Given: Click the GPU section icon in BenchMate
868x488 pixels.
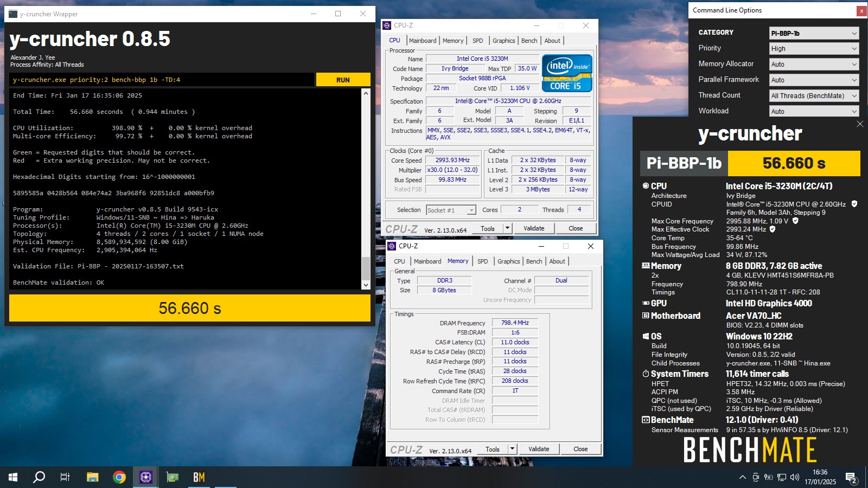Looking at the screenshot, I should click(x=646, y=303).
